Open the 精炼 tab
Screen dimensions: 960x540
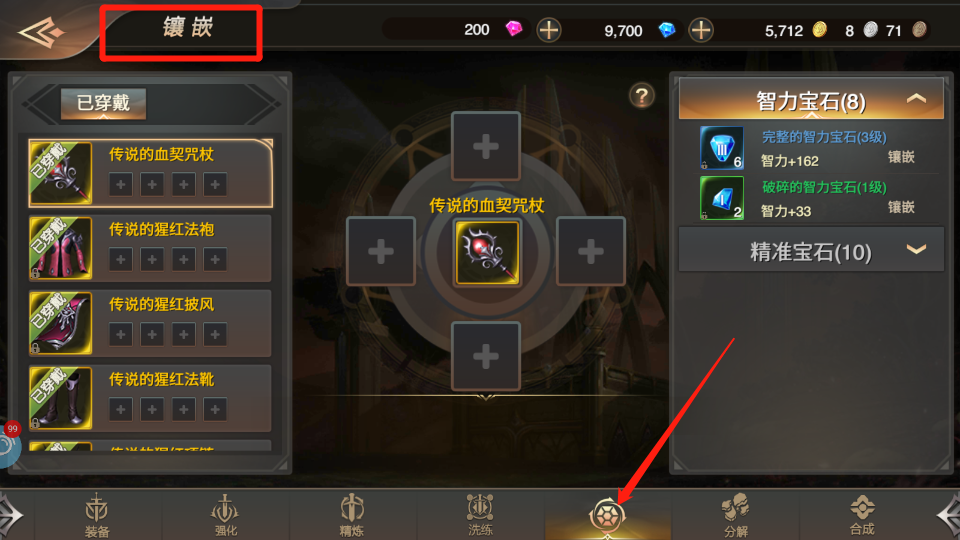click(x=352, y=516)
